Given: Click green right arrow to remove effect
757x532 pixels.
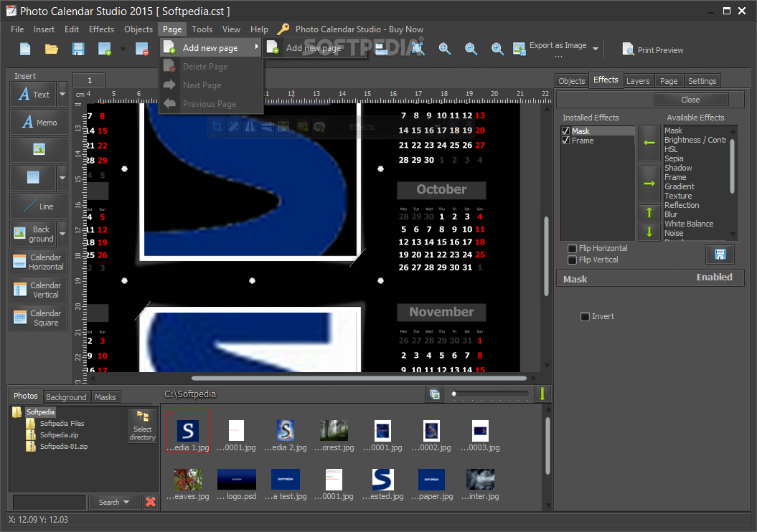Looking at the screenshot, I should [649, 184].
